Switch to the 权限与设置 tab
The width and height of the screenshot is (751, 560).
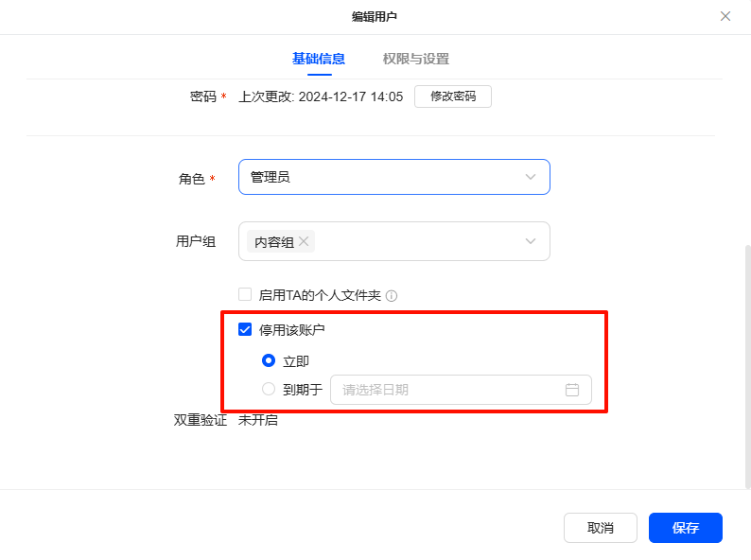pyautogui.click(x=416, y=59)
